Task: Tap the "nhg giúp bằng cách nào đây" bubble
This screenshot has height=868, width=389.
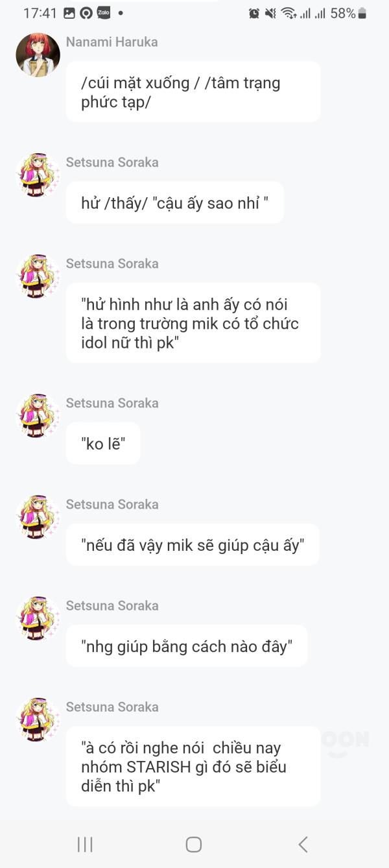Action: click(x=187, y=646)
